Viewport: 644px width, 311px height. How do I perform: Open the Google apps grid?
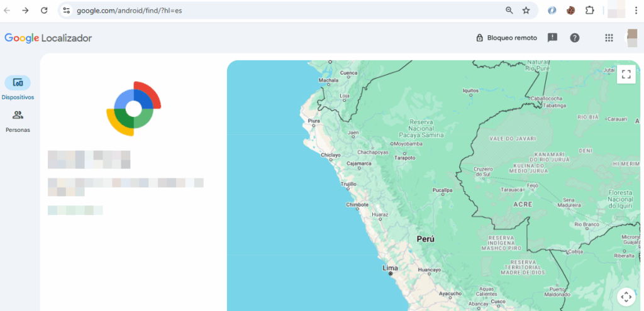pos(609,38)
